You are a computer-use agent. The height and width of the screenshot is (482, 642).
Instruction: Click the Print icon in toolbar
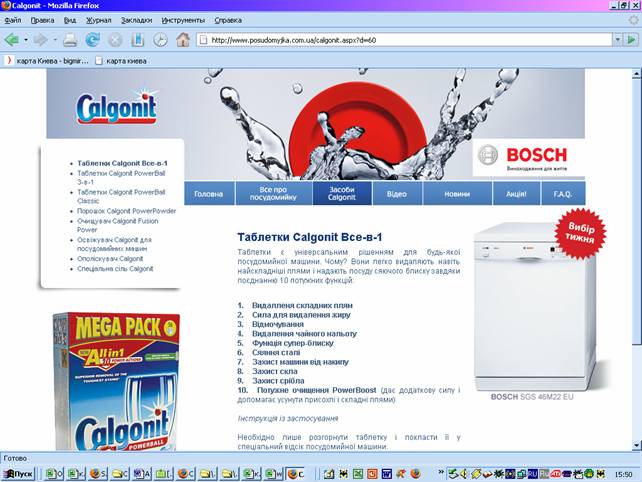(x=70, y=40)
